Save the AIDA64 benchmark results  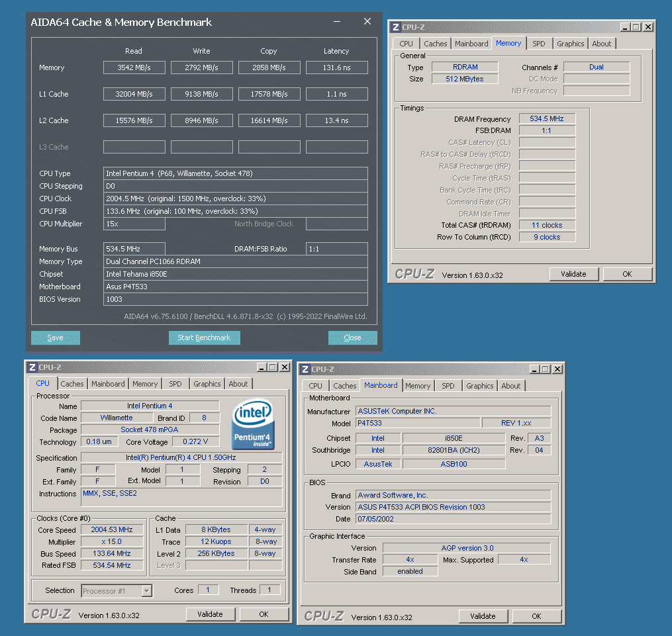(x=56, y=338)
